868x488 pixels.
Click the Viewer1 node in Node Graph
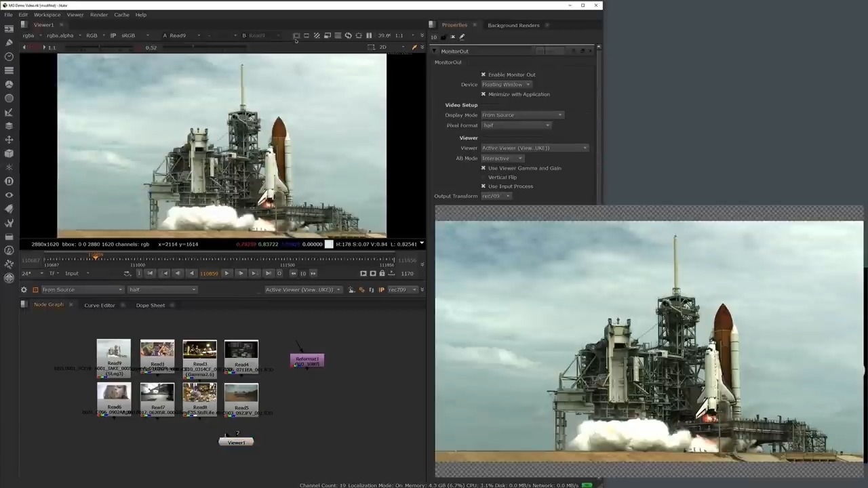(236, 442)
